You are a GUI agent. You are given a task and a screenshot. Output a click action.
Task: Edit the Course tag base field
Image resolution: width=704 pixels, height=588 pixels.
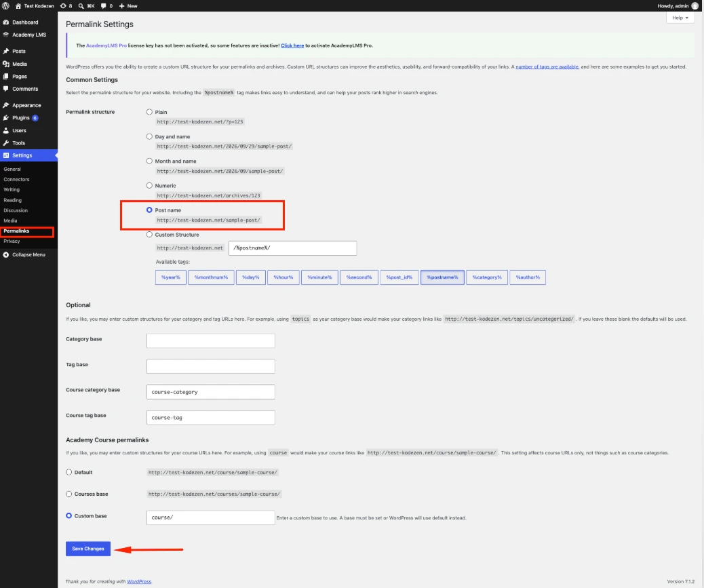pos(210,418)
